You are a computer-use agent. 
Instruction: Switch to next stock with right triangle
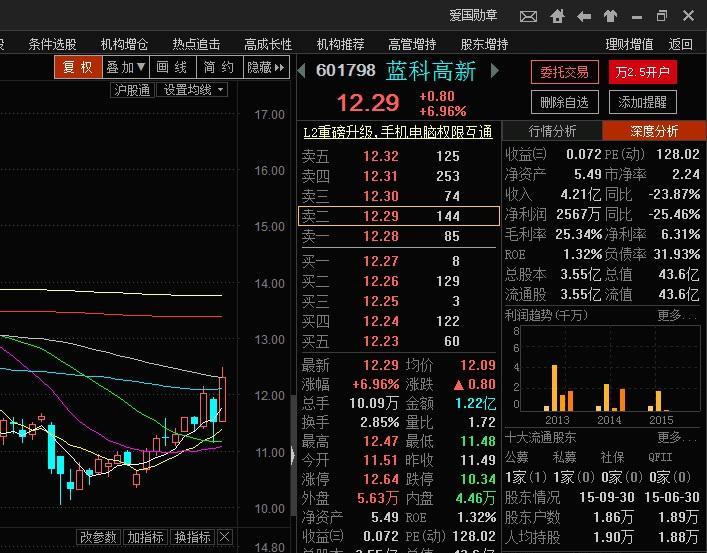tap(495, 70)
